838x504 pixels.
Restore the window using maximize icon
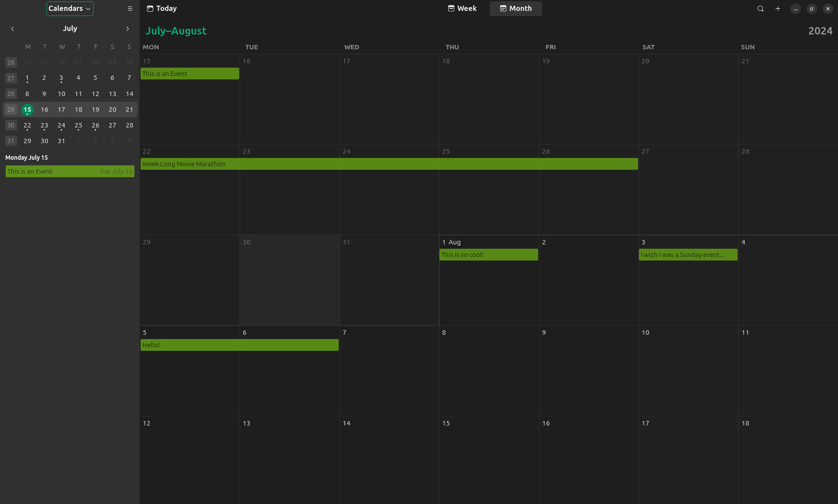coord(811,9)
